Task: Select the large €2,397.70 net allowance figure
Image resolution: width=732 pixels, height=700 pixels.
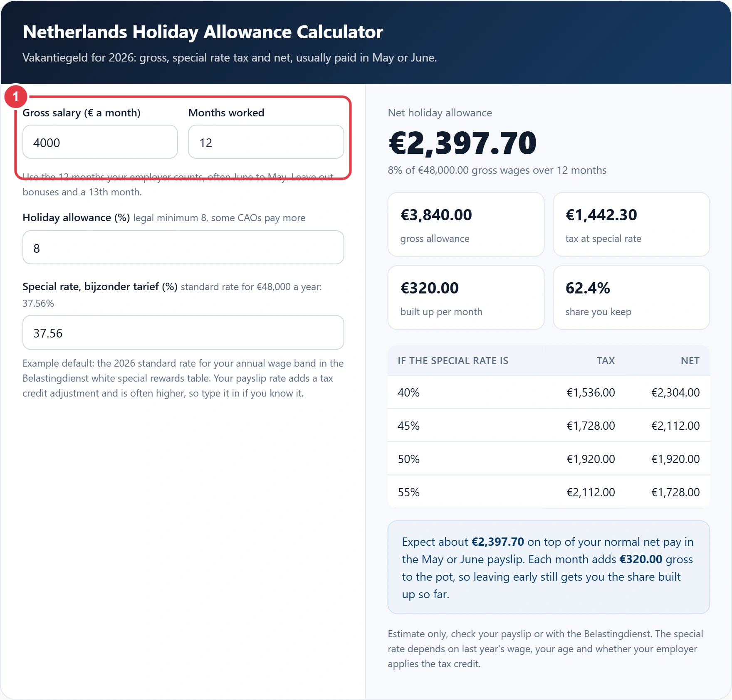Action: [462, 143]
